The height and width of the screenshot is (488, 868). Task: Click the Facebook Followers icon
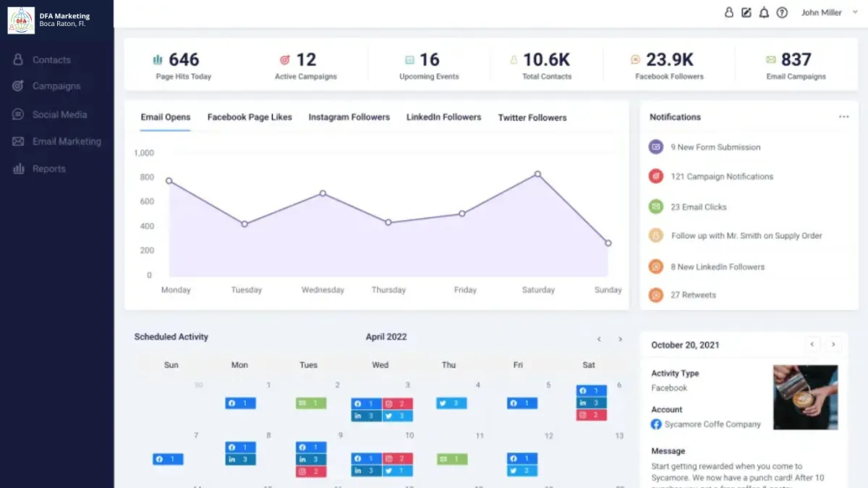click(x=635, y=59)
